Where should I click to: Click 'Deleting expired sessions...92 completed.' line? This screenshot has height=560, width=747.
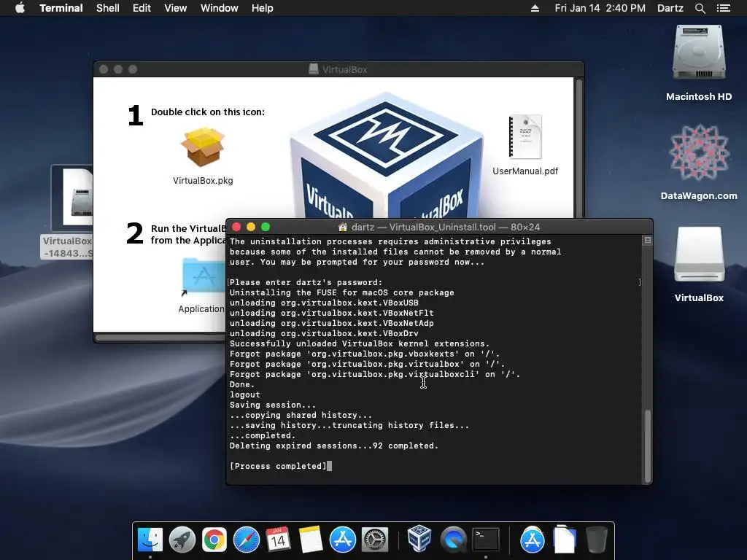(334, 446)
